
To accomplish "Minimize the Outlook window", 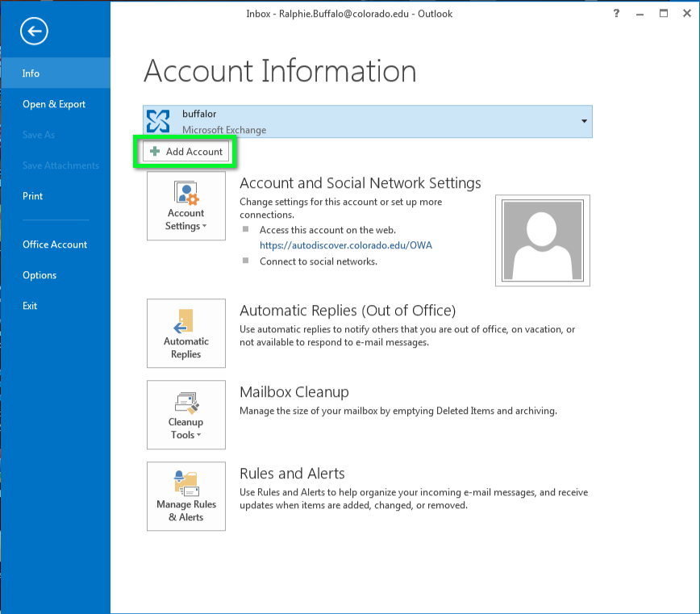I will coord(640,14).
